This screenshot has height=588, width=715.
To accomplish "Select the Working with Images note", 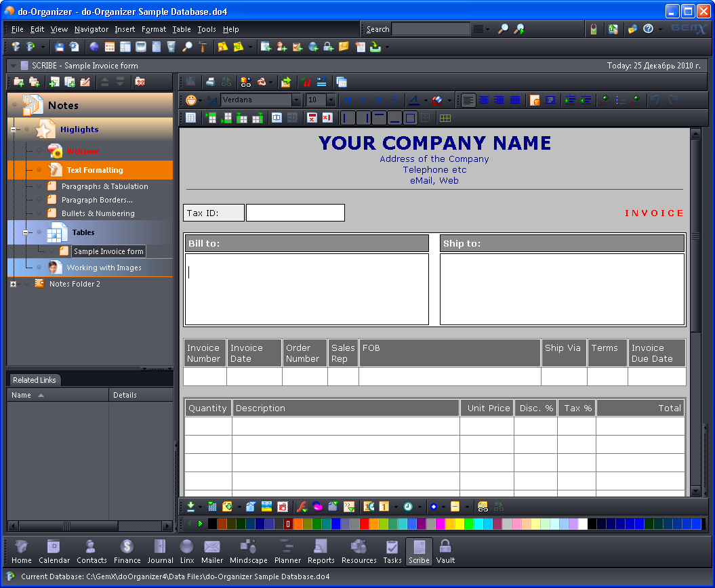I will tap(104, 268).
